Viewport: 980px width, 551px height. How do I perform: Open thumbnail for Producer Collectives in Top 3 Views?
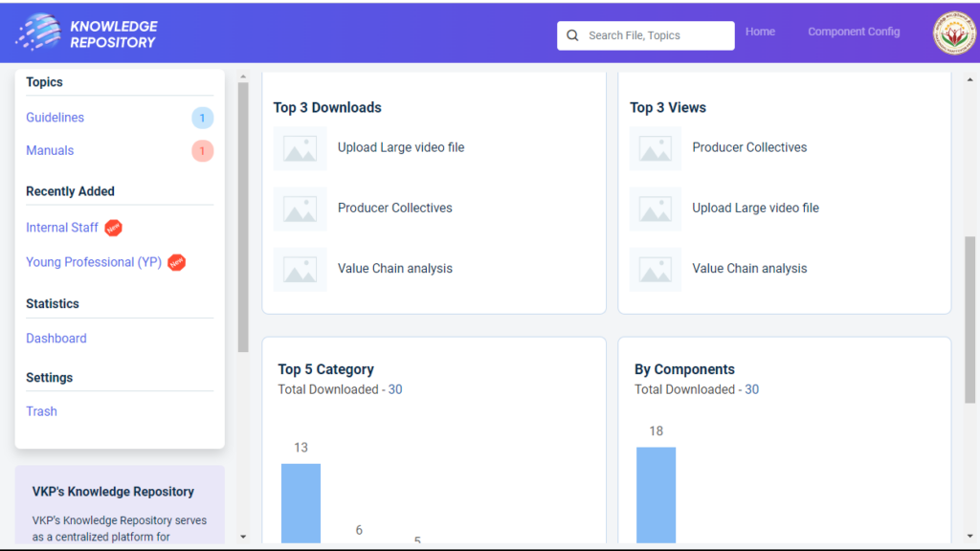[655, 148]
